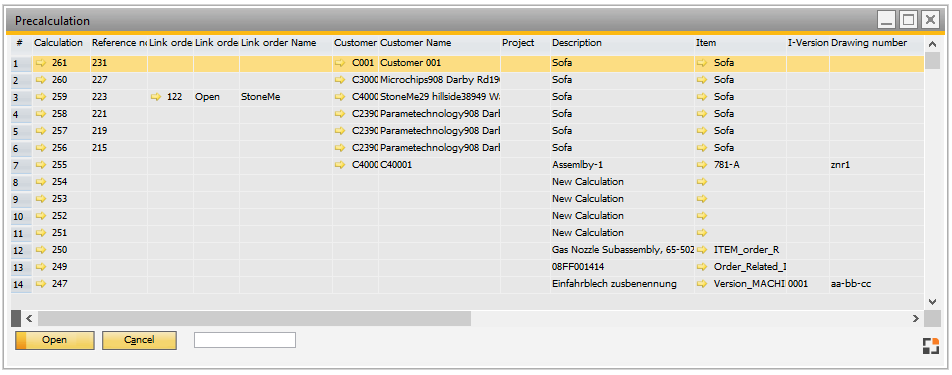Open item link arrow for 781-A
The image size is (952, 375).
[702, 164]
